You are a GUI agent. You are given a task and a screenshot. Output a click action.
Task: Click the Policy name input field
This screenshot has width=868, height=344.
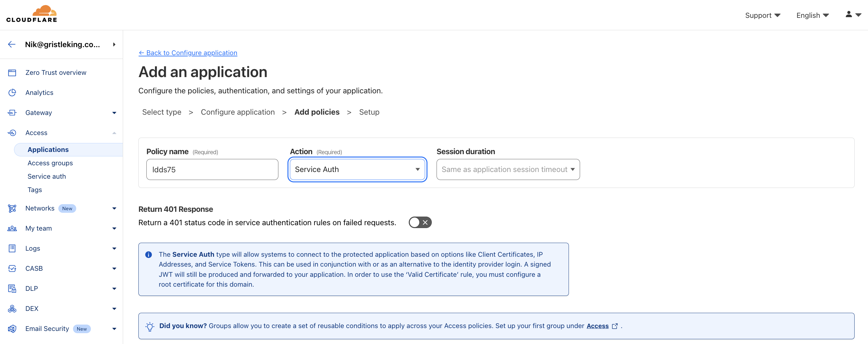pyautogui.click(x=212, y=169)
